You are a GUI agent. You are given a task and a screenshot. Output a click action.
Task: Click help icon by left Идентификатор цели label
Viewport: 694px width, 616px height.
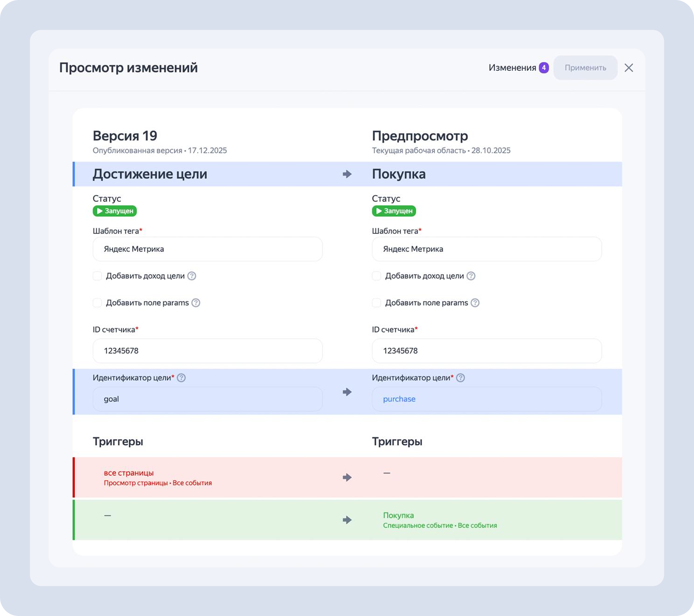point(181,378)
